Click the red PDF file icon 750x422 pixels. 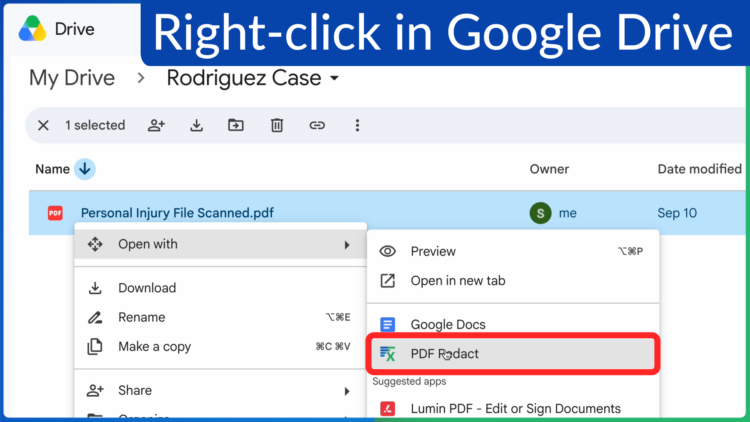coord(55,212)
